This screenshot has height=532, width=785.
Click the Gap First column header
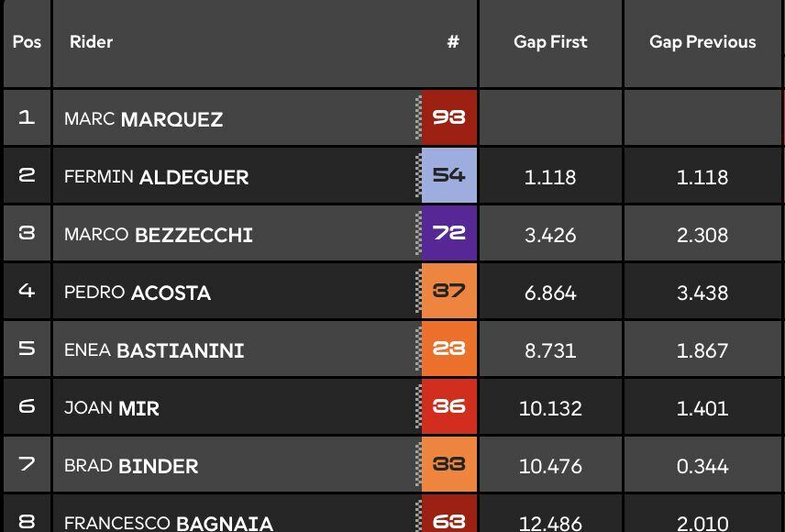point(550,42)
